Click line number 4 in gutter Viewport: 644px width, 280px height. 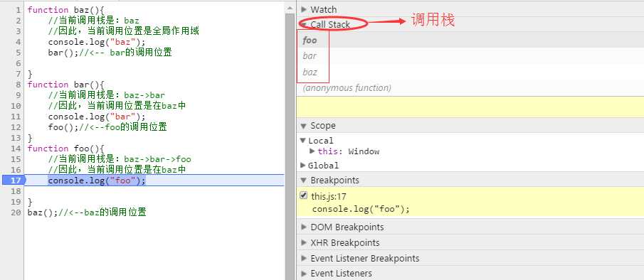[x=18, y=41]
